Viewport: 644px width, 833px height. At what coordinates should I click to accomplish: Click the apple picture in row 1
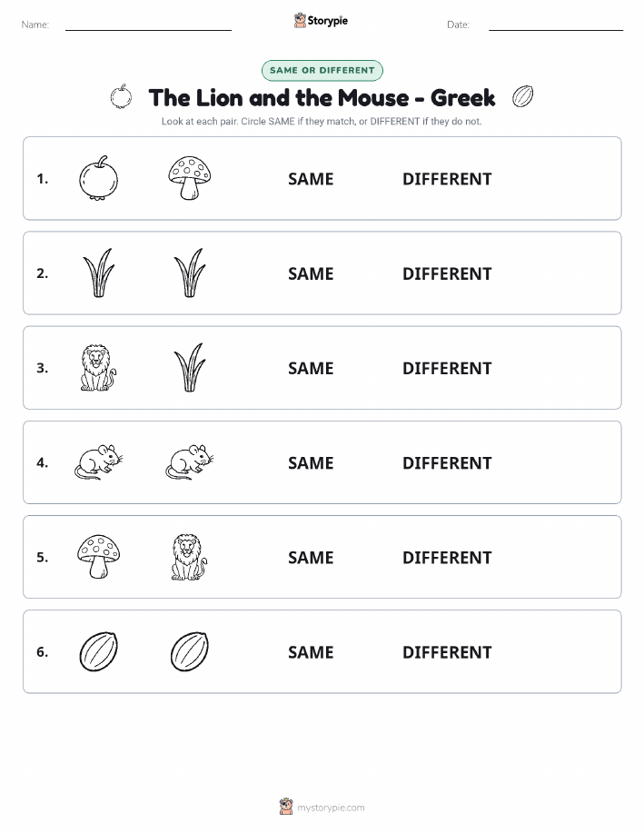point(98,178)
